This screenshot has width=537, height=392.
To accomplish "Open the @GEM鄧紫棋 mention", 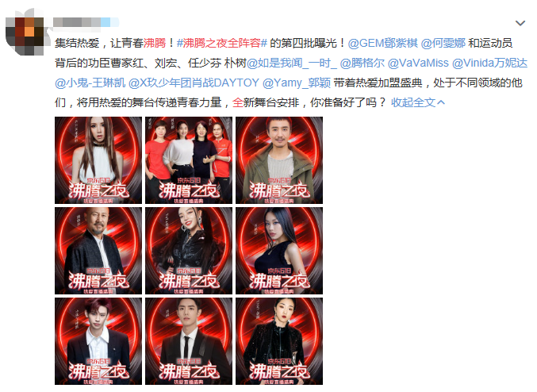I will (x=383, y=43).
